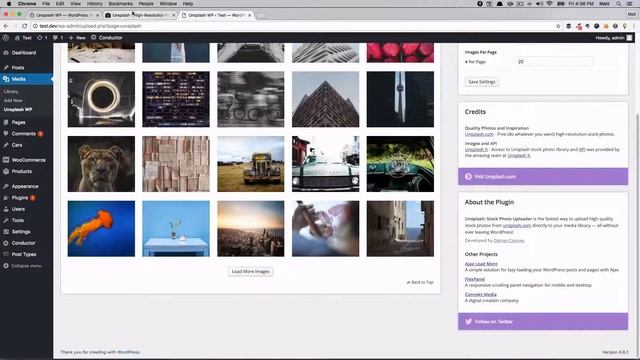Select the vintage truck in field photo
Viewport: 640px width, 360px height.
tap(251, 164)
